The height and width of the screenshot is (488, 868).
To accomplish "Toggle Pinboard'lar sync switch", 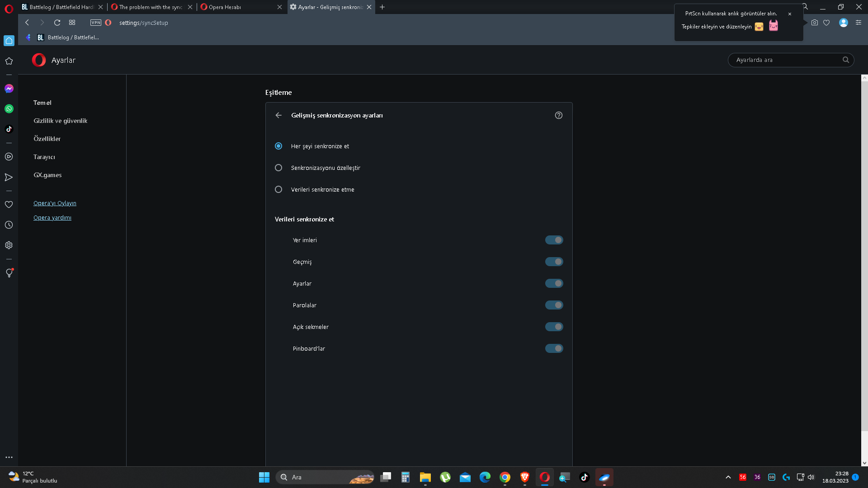I will tap(554, 348).
